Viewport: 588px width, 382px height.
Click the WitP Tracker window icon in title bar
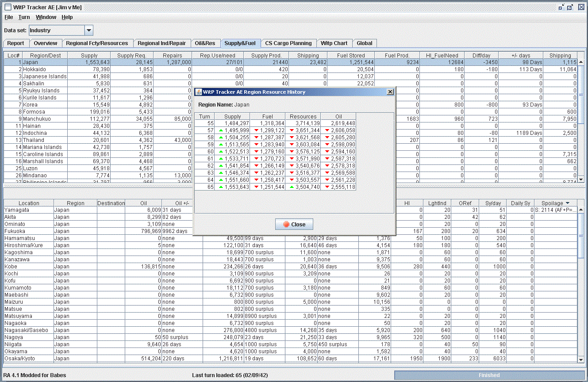coord(8,7)
